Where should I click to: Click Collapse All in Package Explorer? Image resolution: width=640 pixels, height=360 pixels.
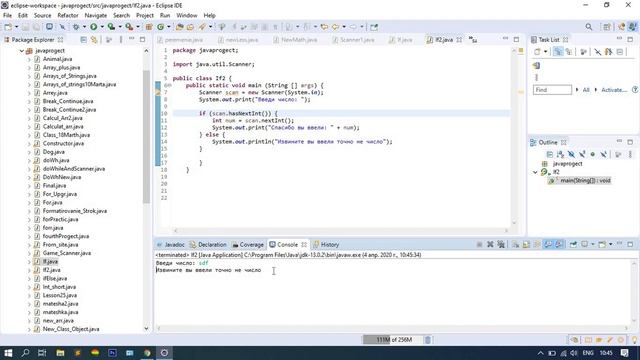[83, 40]
